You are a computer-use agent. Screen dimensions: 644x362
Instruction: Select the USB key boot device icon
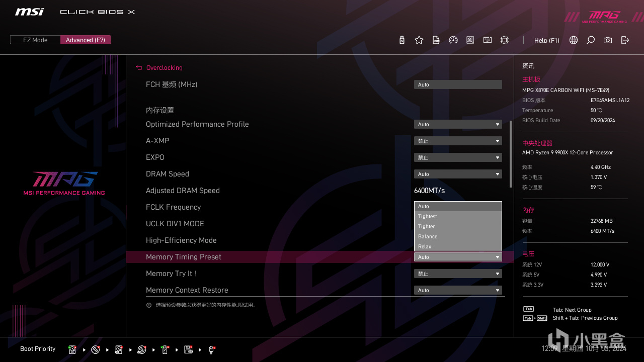pyautogui.click(x=165, y=349)
